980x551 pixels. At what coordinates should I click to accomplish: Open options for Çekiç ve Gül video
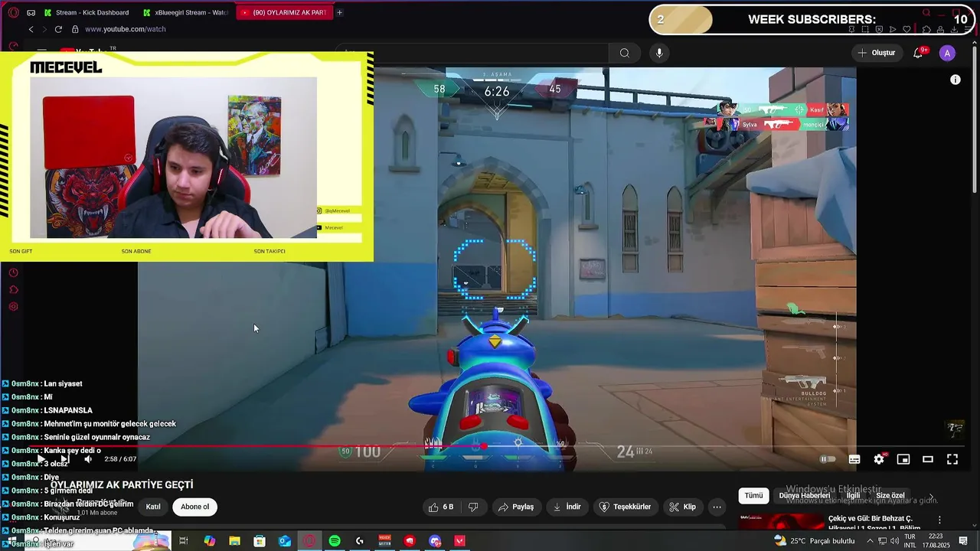click(939, 520)
